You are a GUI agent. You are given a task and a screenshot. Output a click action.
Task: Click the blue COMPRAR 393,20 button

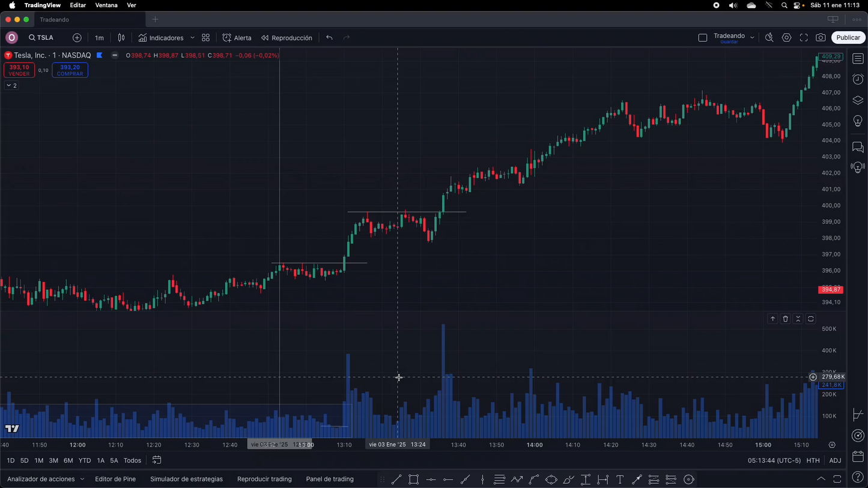click(x=70, y=70)
